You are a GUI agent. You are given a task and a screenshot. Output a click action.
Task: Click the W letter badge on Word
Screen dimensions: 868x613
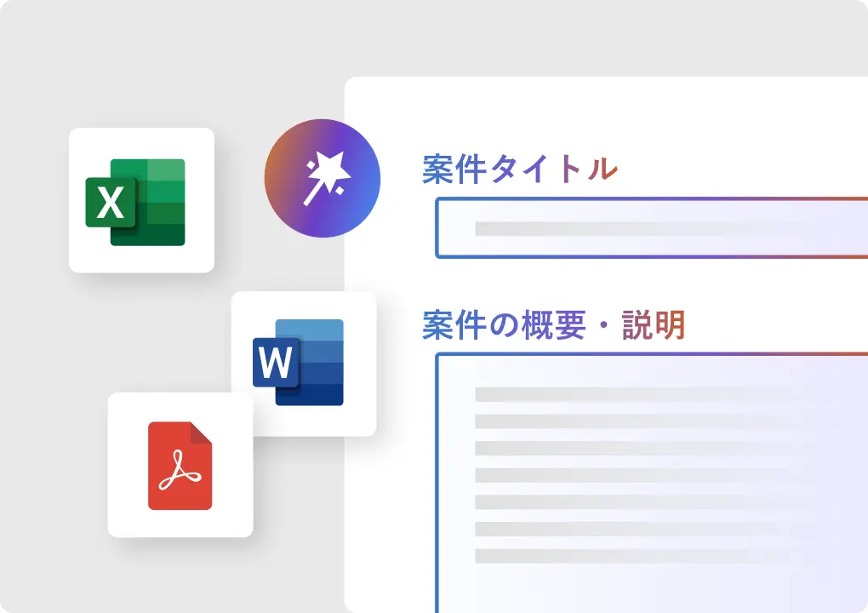275,363
